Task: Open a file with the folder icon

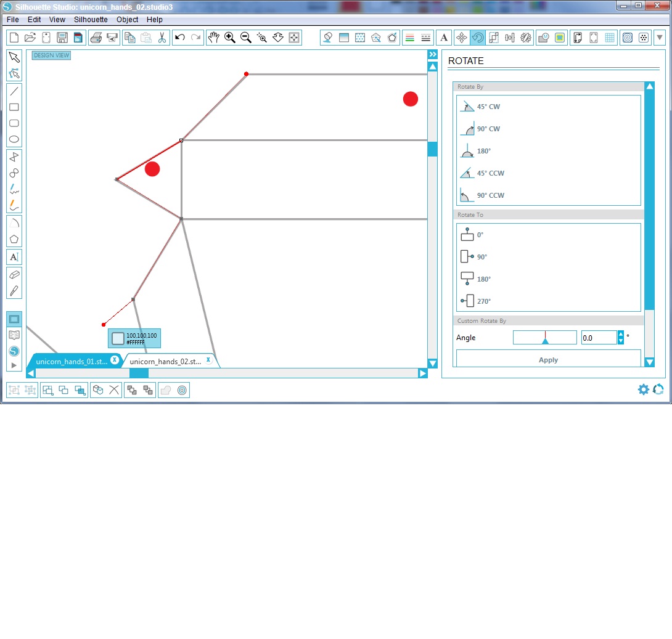Action: click(30, 38)
